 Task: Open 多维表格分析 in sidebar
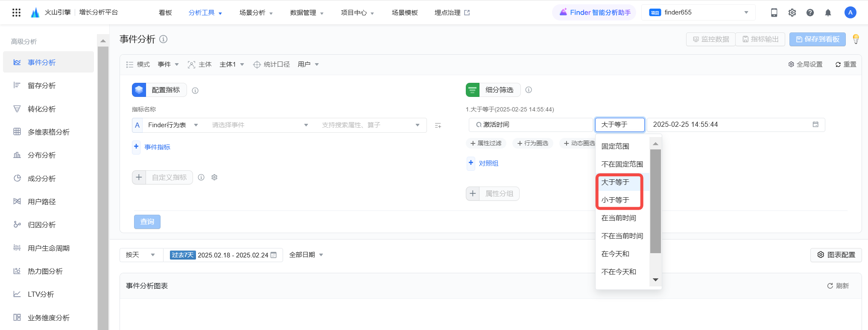click(49, 132)
